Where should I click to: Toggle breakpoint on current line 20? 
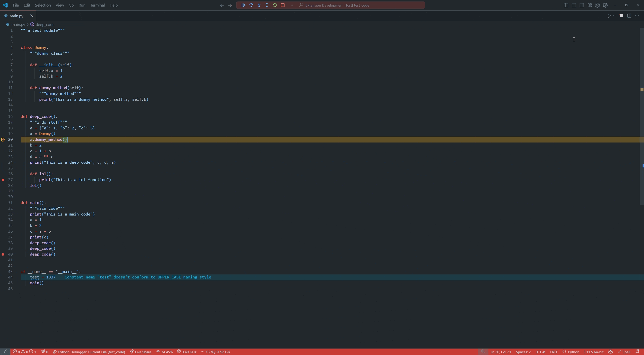pyautogui.click(x=3, y=139)
